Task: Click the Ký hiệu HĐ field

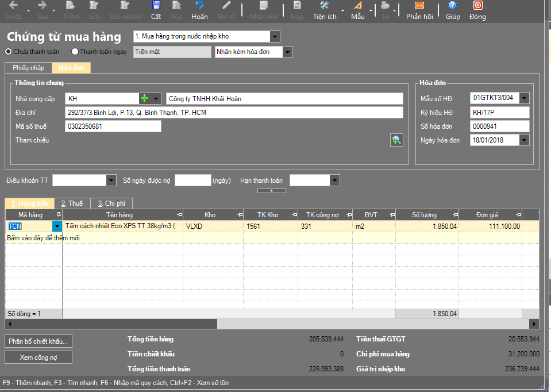Action: pyautogui.click(x=500, y=113)
